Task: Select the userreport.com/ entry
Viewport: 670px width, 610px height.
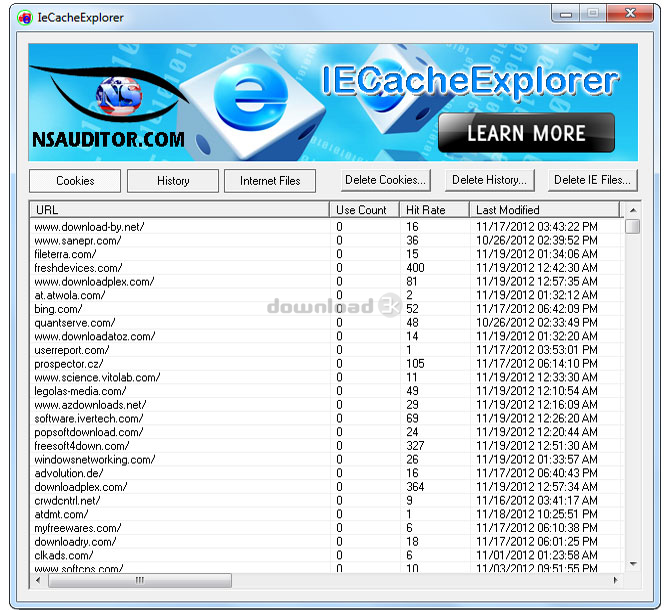Action: click(x=327, y=350)
